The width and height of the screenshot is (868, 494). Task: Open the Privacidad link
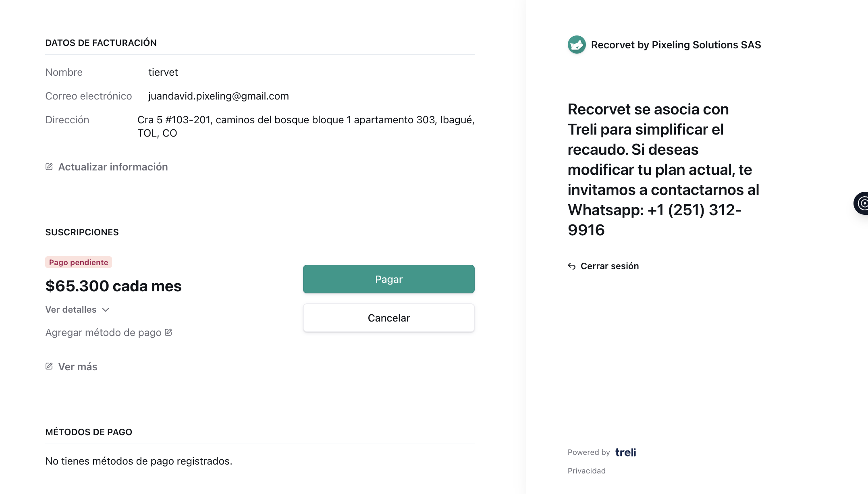586,471
